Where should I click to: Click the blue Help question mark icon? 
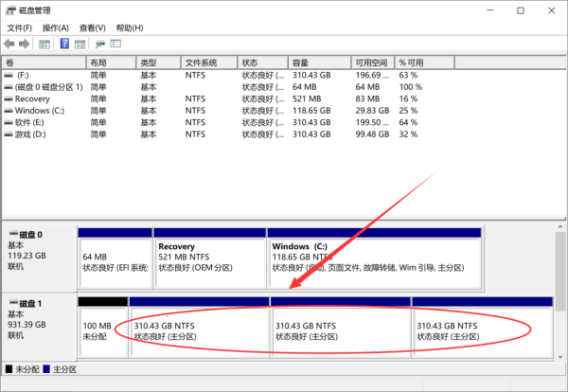pyautogui.click(x=64, y=44)
